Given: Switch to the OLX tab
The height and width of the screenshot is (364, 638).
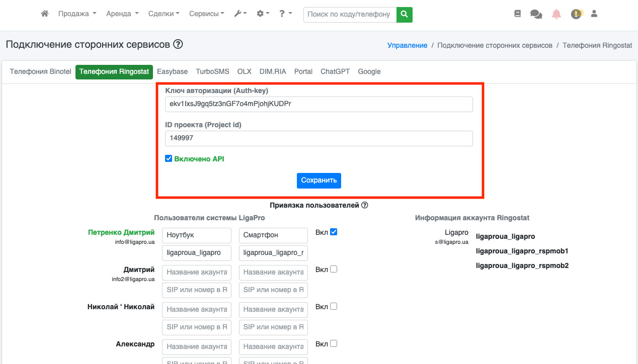Looking at the screenshot, I should [x=245, y=71].
